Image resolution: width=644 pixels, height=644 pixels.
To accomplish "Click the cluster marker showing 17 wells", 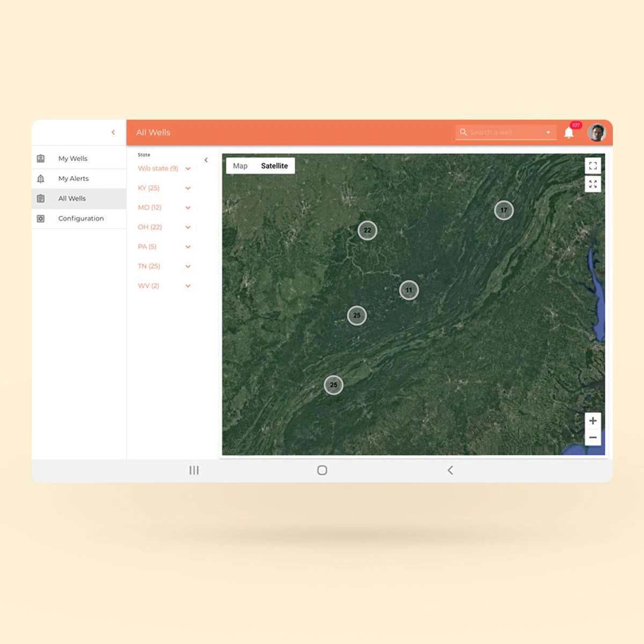I will pos(503,210).
